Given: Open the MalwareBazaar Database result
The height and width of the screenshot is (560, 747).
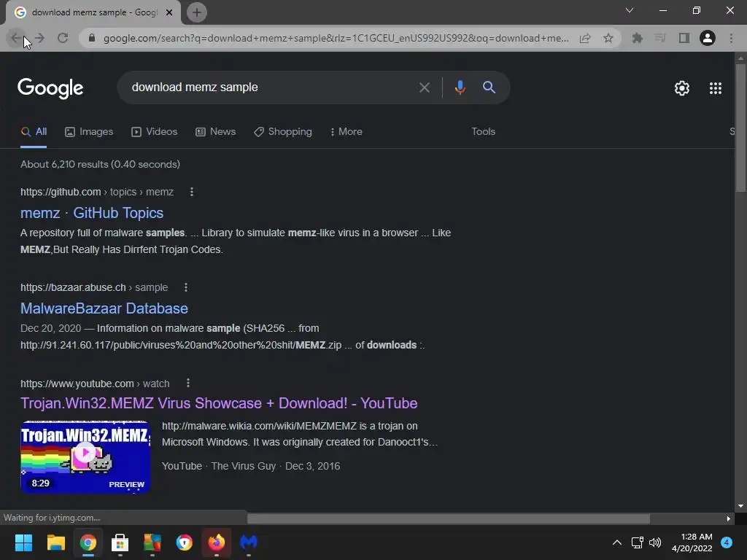Looking at the screenshot, I should (x=104, y=308).
